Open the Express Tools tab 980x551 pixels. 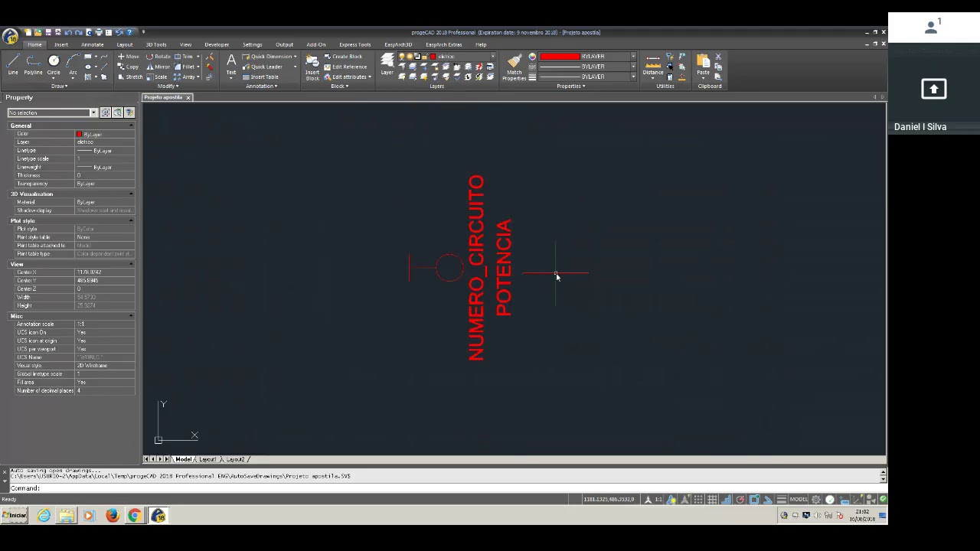point(354,44)
